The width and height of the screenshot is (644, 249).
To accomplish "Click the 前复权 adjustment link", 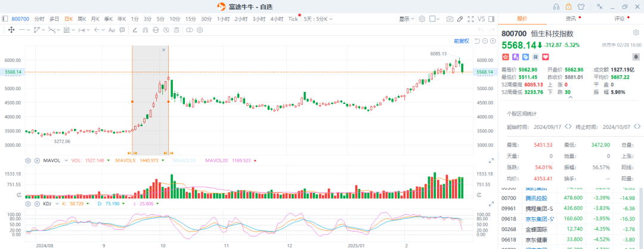I will 461,41.
